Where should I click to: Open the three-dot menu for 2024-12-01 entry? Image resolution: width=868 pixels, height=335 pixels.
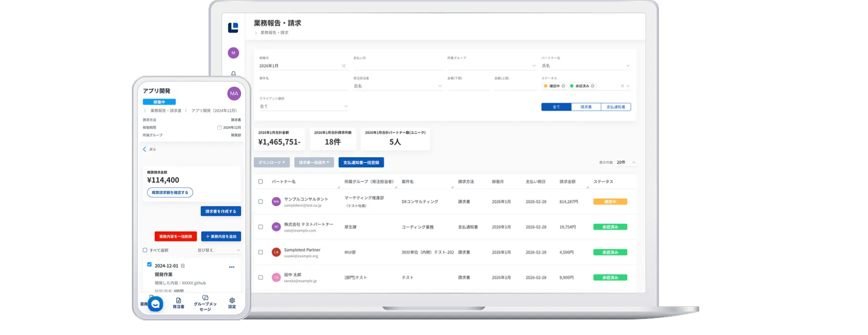[x=231, y=267]
